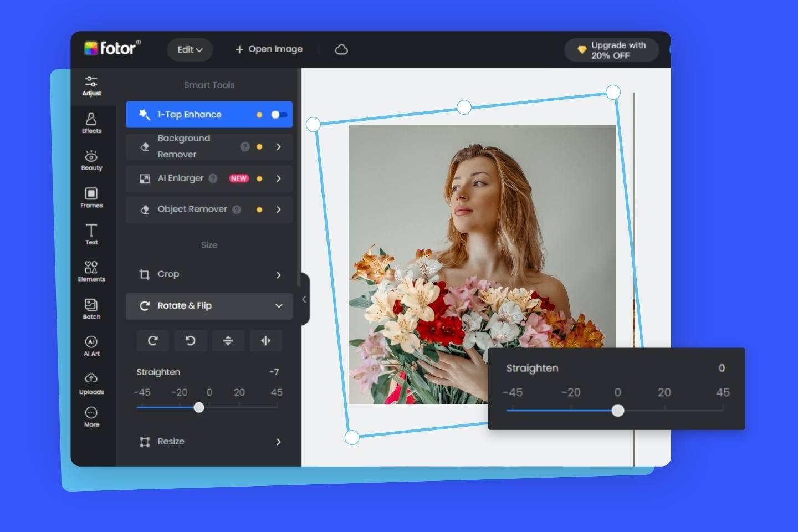Open the Elements sidebar panel
Image resolution: width=798 pixels, height=532 pixels.
(x=91, y=271)
